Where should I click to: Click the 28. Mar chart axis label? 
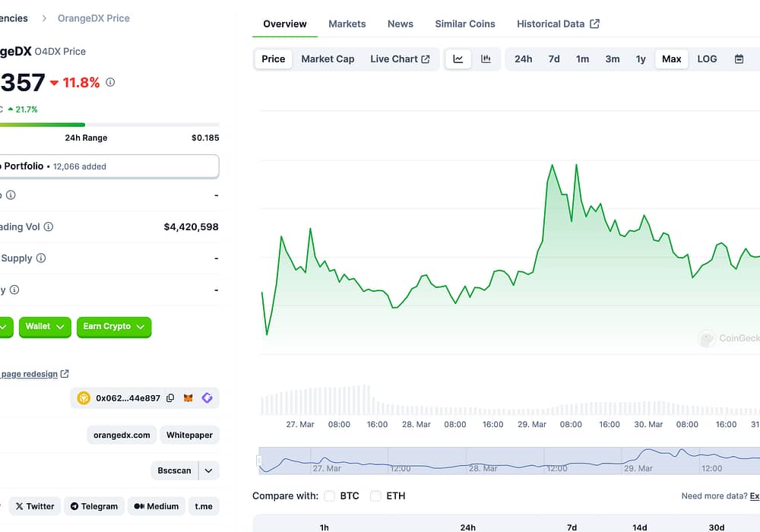coord(416,424)
